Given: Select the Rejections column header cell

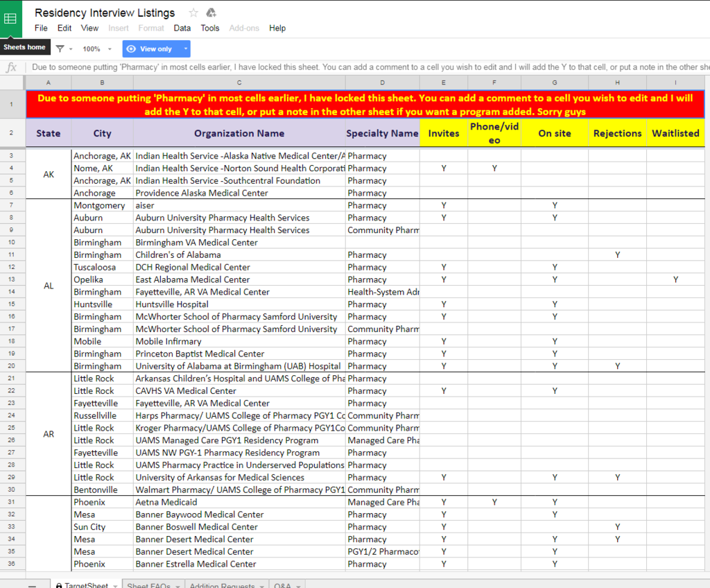Looking at the screenshot, I should 617,133.
